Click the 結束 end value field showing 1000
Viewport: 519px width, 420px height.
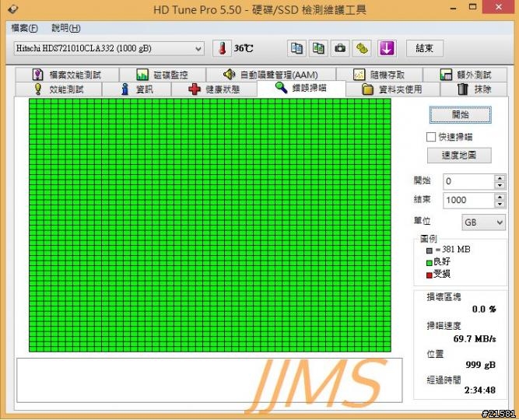point(468,200)
